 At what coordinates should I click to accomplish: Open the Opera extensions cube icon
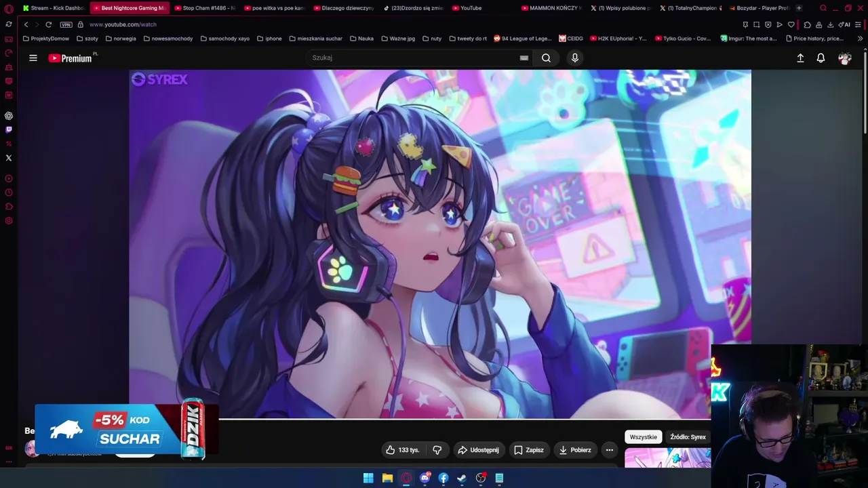pos(807,24)
